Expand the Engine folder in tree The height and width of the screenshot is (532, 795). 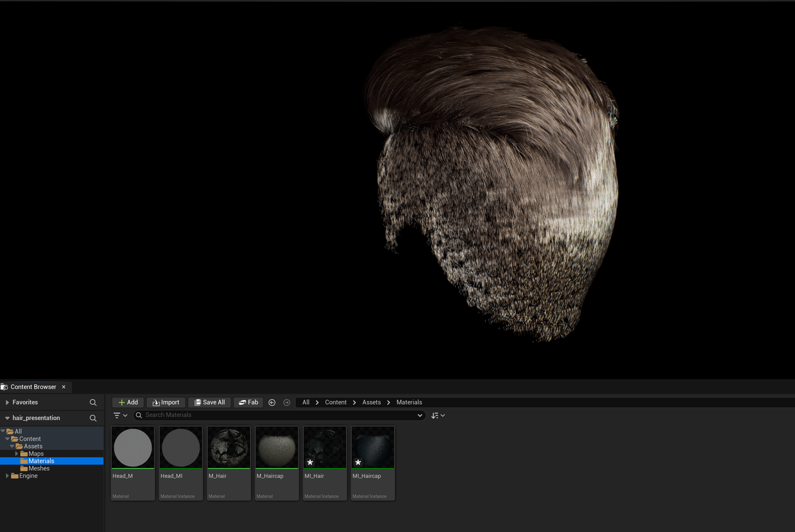click(x=7, y=476)
